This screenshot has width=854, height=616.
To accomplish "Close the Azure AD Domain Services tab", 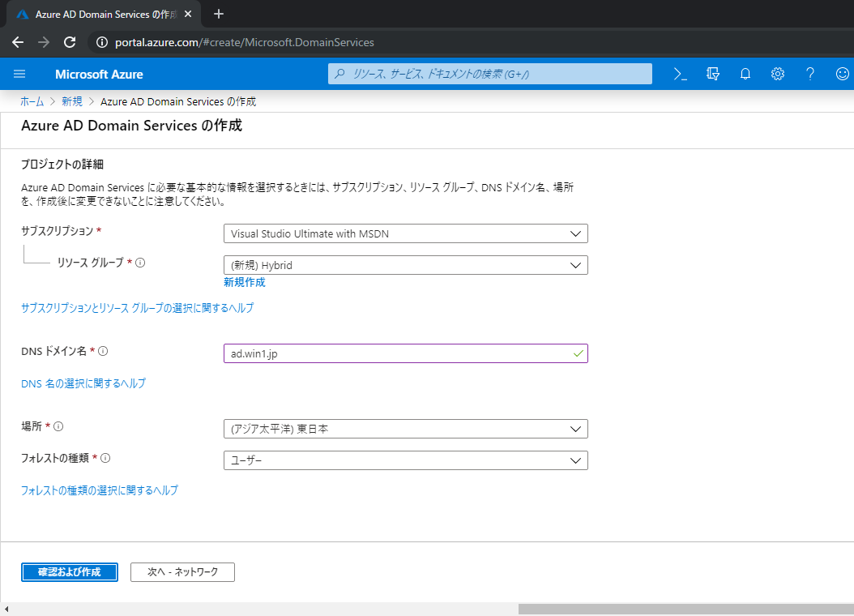I will pyautogui.click(x=188, y=14).
